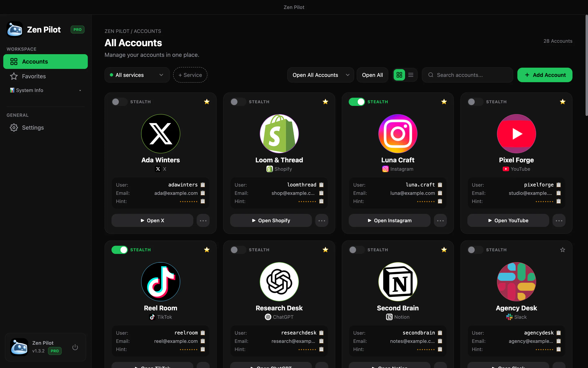Open more options for Luna Craft
This screenshot has height=368, width=588.
click(440, 221)
